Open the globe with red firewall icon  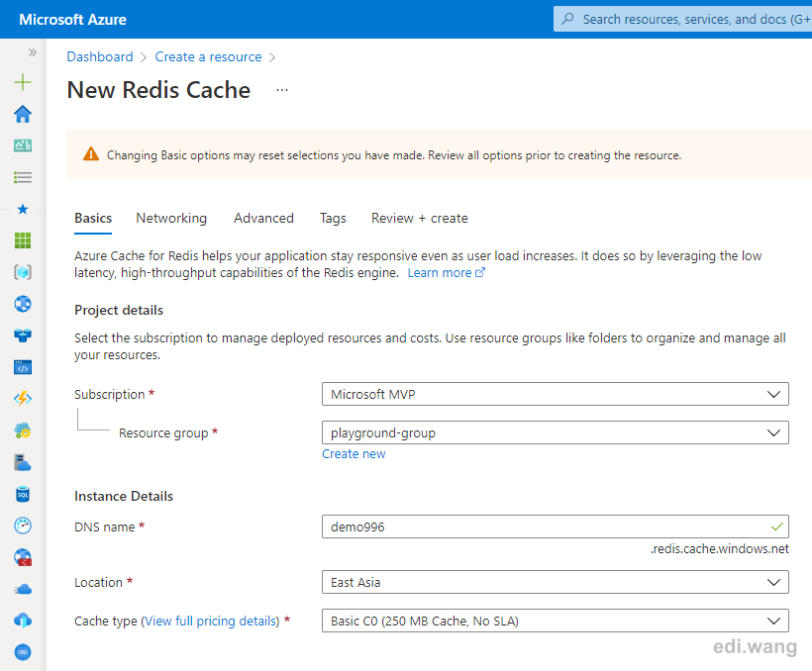23,557
